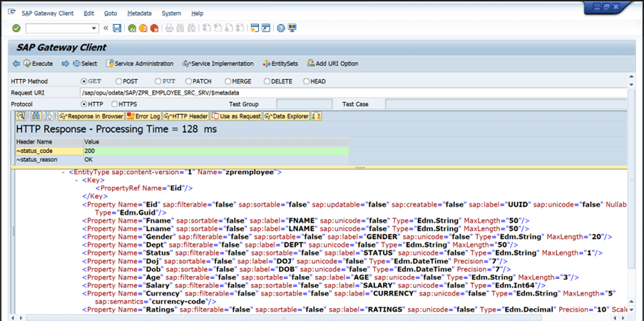Click the blue Help question mark icon
644x321 pixels.
click(281, 29)
